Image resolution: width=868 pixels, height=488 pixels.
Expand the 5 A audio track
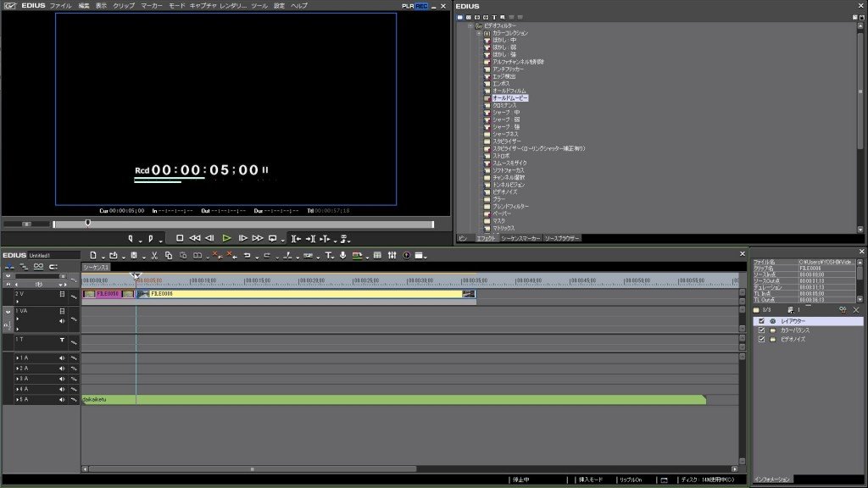[x=18, y=400]
